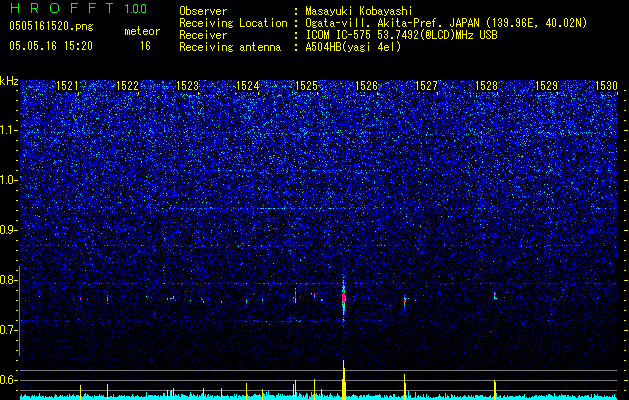
Task: Click the 1526 time marker
Action: pyautogui.click(x=366, y=86)
